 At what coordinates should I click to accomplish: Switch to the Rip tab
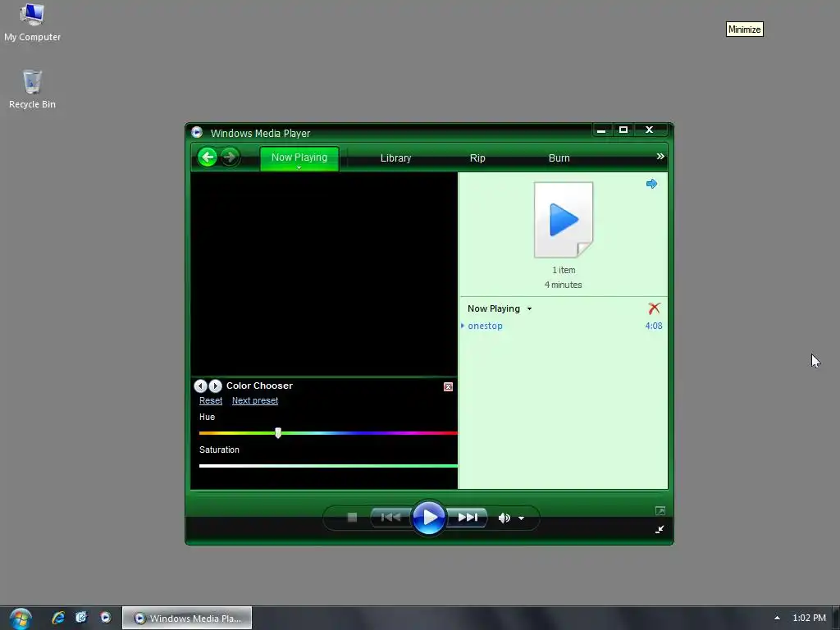tap(477, 158)
